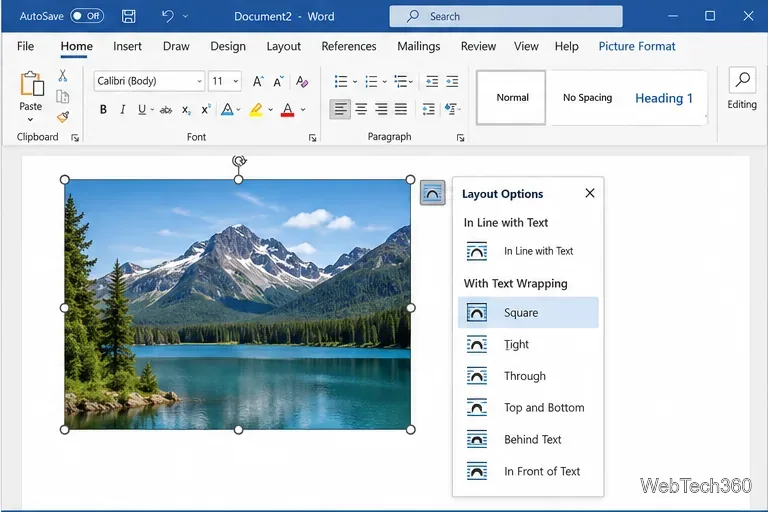Open the Paragraph dialog launcher
Image resolution: width=768 pixels, height=512 pixels.
pyautogui.click(x=460, y=138)
